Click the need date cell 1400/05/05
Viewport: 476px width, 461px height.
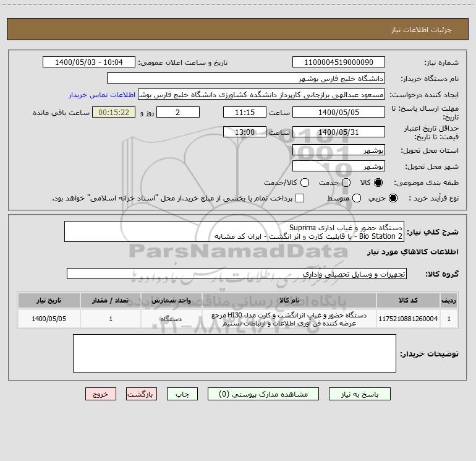point(49,319)
